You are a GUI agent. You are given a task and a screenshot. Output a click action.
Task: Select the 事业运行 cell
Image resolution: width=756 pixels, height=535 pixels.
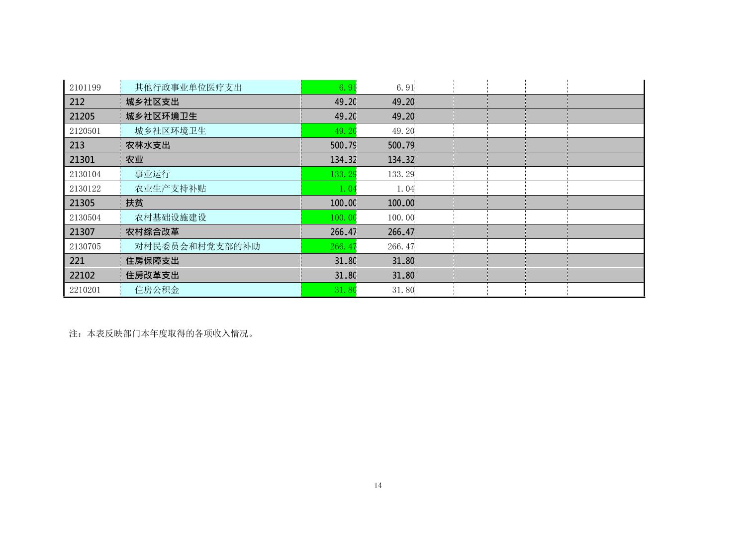point(210,174)
